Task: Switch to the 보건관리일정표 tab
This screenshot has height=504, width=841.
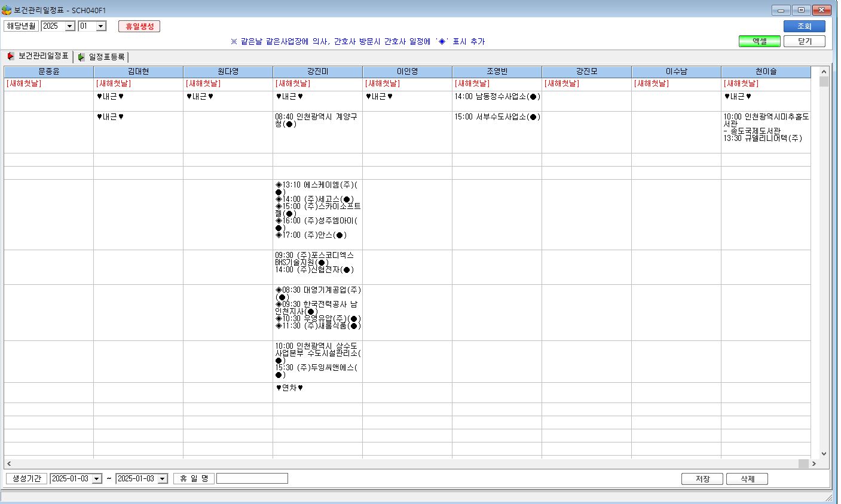Action: tap(38, 56)
